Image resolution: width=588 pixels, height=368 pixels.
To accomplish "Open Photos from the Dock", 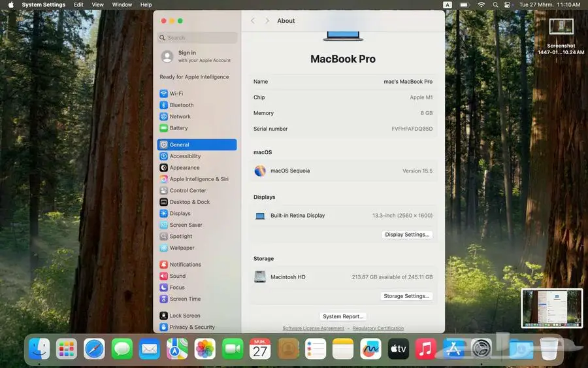I will (x=204, y=349).
